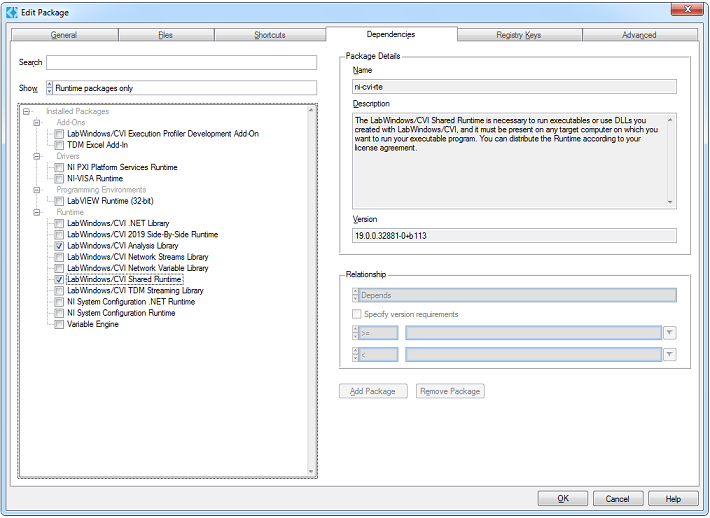
Task: Check LabWindows/CVI .NET Library
Action: pos(59,224)
